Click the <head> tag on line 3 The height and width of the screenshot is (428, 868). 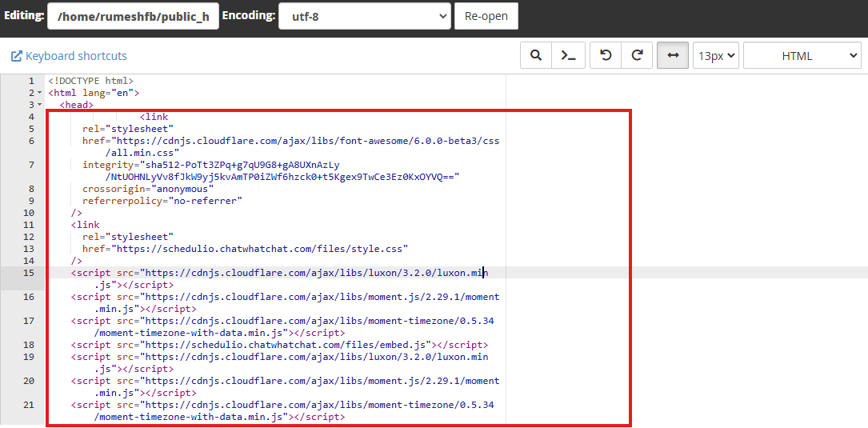point(76,105)
